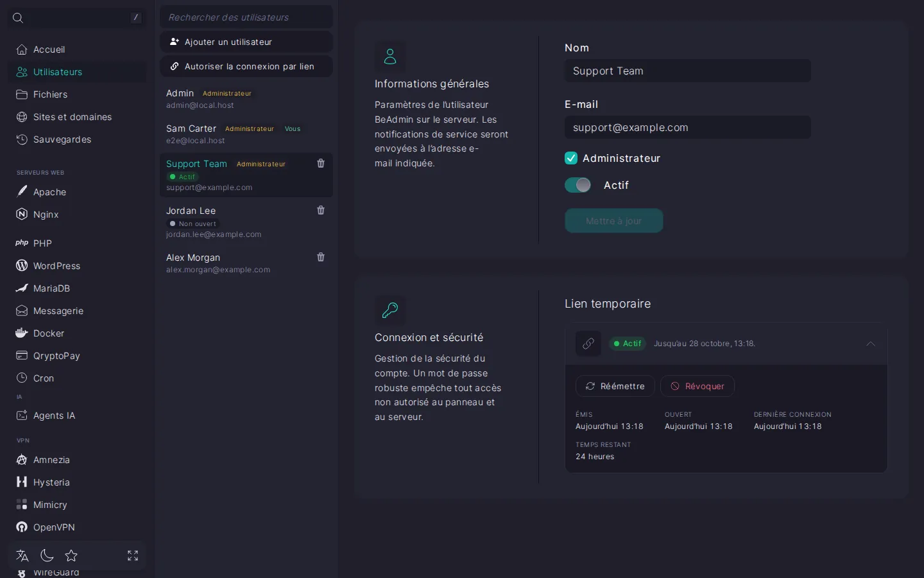Delete Alex Morgan with trash icon
Screen dimensions: 924x578
(x=321, y=257)
